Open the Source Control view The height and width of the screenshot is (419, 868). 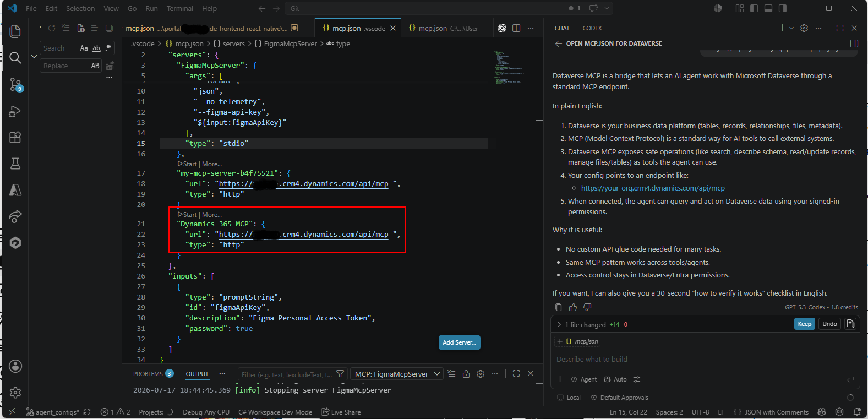pos(15,84)
